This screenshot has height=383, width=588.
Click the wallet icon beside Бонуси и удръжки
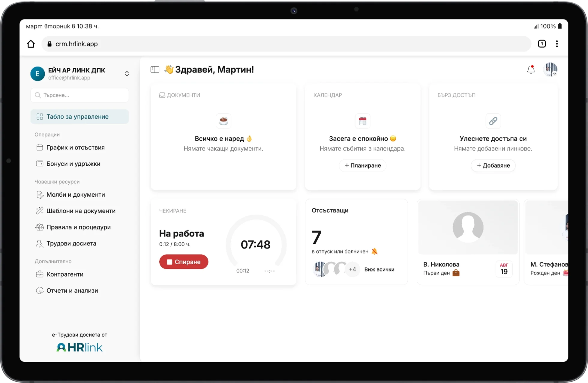click(x=40, y=164)
